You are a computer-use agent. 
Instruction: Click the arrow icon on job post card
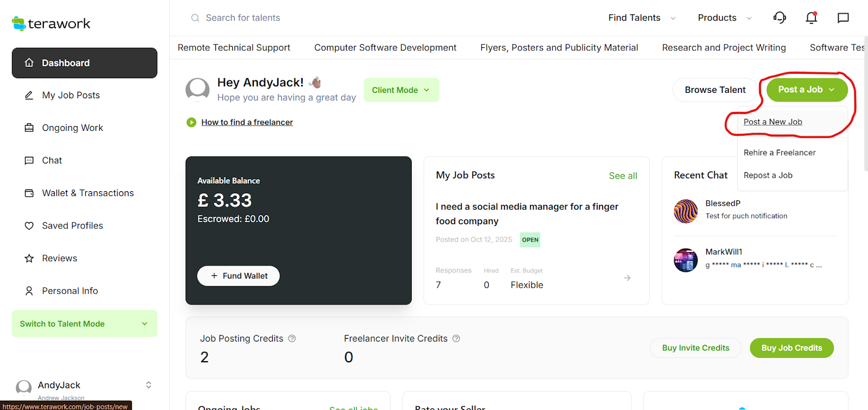coord(627,278)
